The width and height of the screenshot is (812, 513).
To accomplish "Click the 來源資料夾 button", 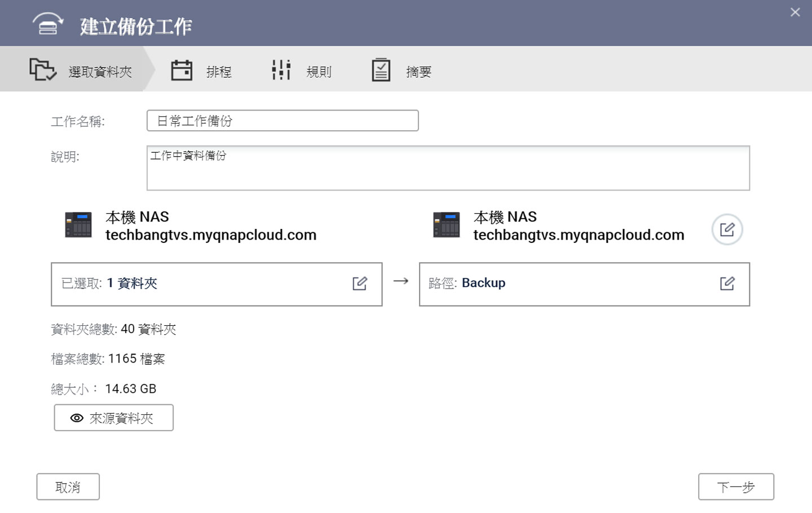I will 114,418.
